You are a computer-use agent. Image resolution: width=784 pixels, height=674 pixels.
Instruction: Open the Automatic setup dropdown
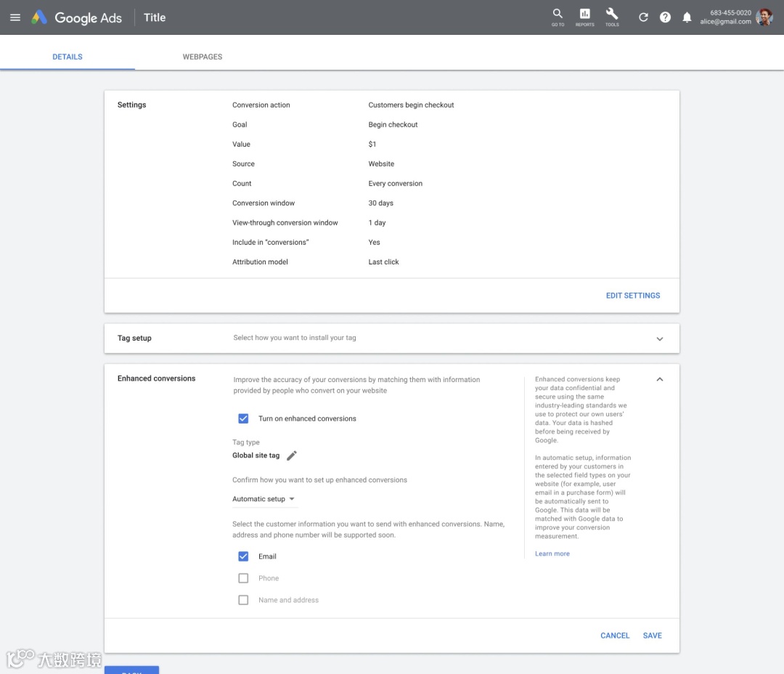[x=264, y=499]
